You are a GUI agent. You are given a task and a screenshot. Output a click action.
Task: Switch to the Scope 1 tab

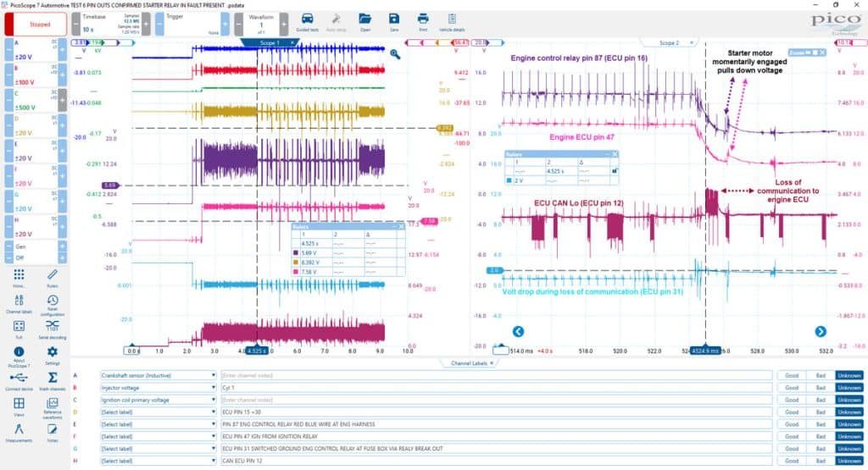pos(270,42)
